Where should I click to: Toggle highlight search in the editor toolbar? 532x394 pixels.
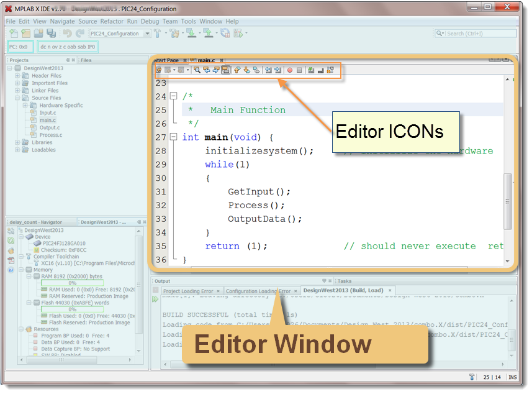(x=226, y=70)
